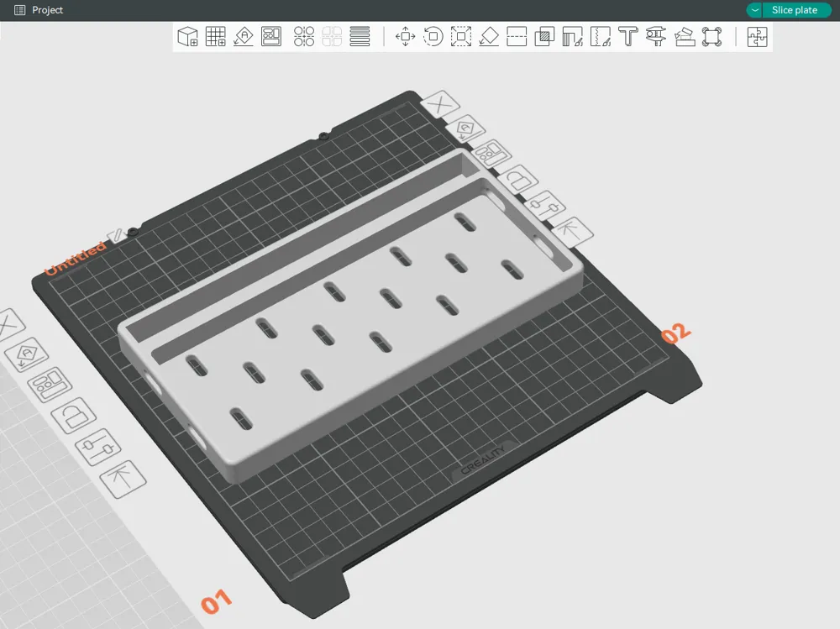Select the Lay on face tool
Screen dimensions: 840x629
[x=489, y=36]
